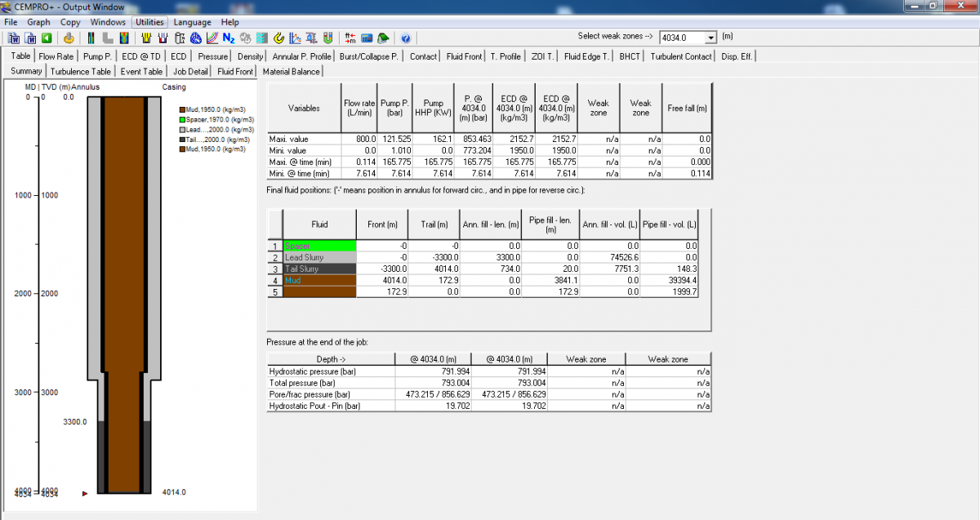Viewport: 980px width, 520px height.
Task: Open the Turbulence Table sub-tab
Action: click(81, 72)
